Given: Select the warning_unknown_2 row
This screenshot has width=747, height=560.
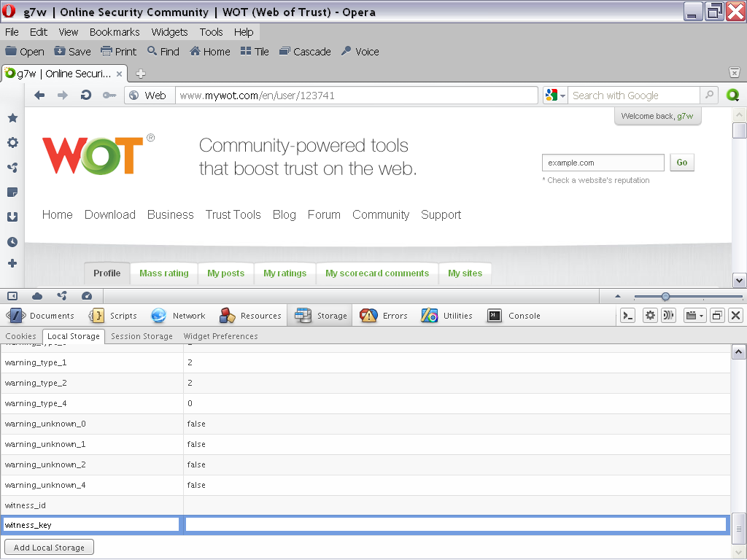Looking at the screenshot, I should (365, 464).
